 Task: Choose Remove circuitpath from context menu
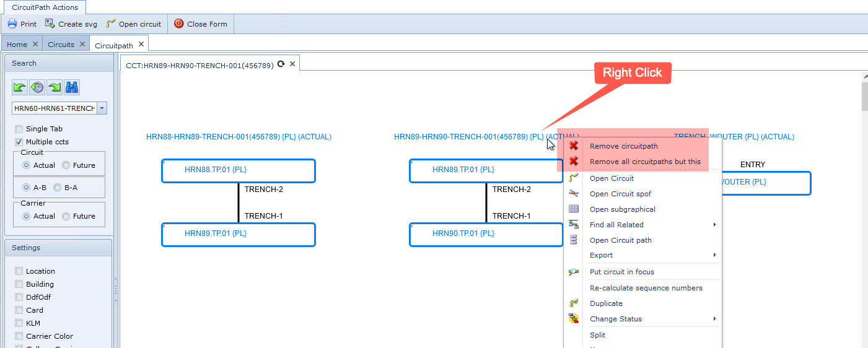[x=623, y=146]
